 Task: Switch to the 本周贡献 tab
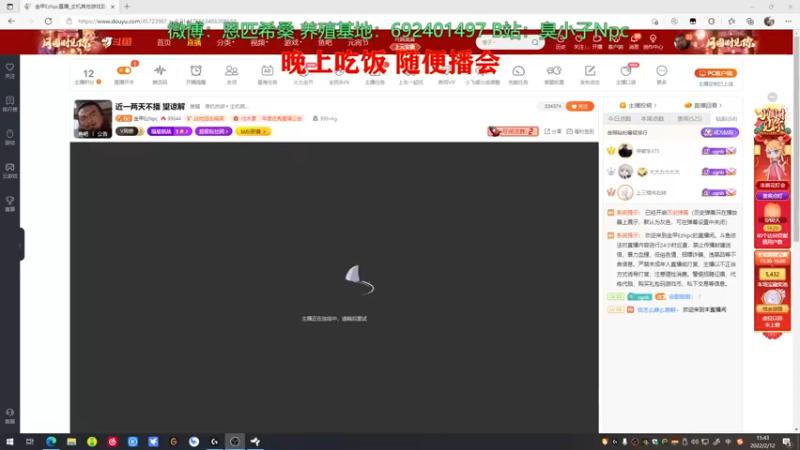point(652,118)
